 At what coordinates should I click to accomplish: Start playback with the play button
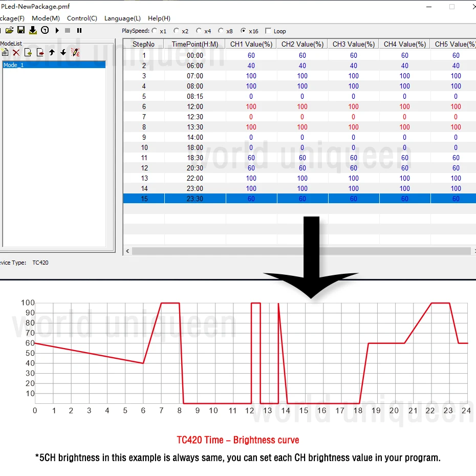57,30
